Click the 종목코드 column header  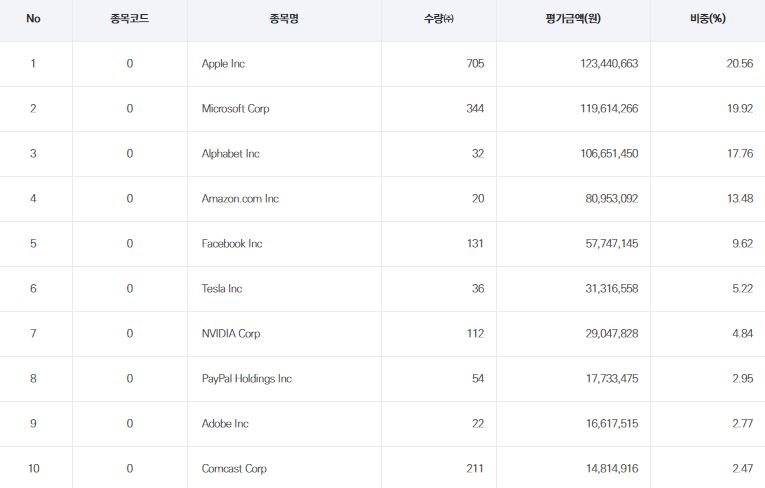tap(129, 19)
